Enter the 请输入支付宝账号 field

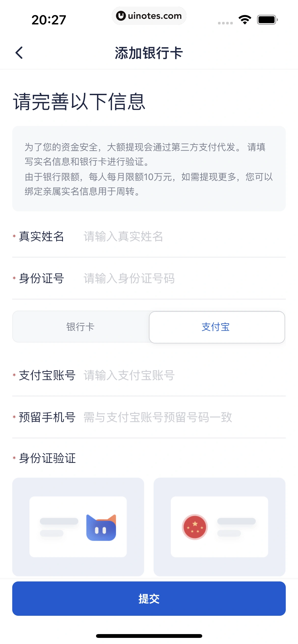[x=183, y=375]
